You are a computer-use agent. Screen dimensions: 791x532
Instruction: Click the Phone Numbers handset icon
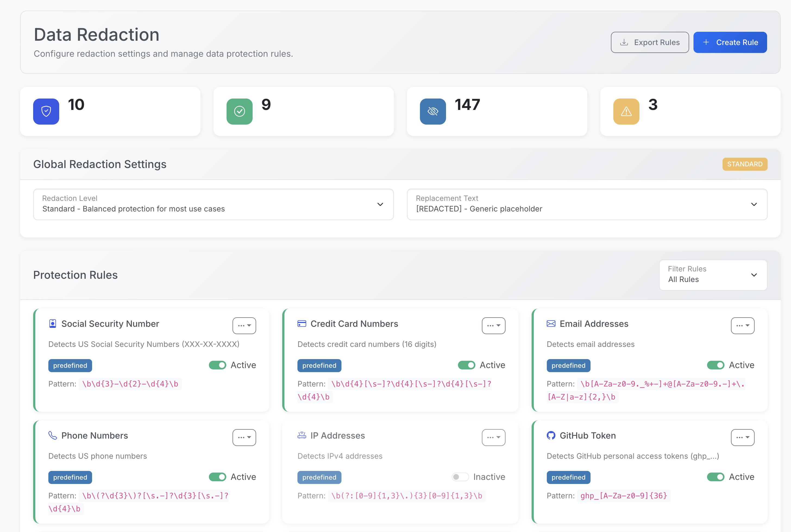[x=53, y=435]
